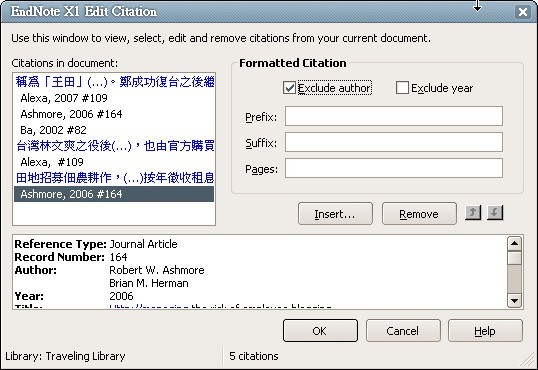The image size is (538, 370).
Task: Select citation group starting 台湾林文爽之役後
Action: pyautogui.click(x=115, y=146)
